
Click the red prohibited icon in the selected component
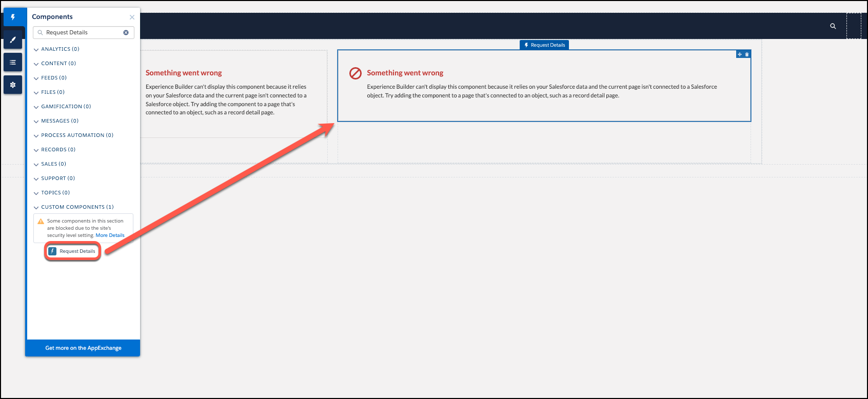[356, 73]
